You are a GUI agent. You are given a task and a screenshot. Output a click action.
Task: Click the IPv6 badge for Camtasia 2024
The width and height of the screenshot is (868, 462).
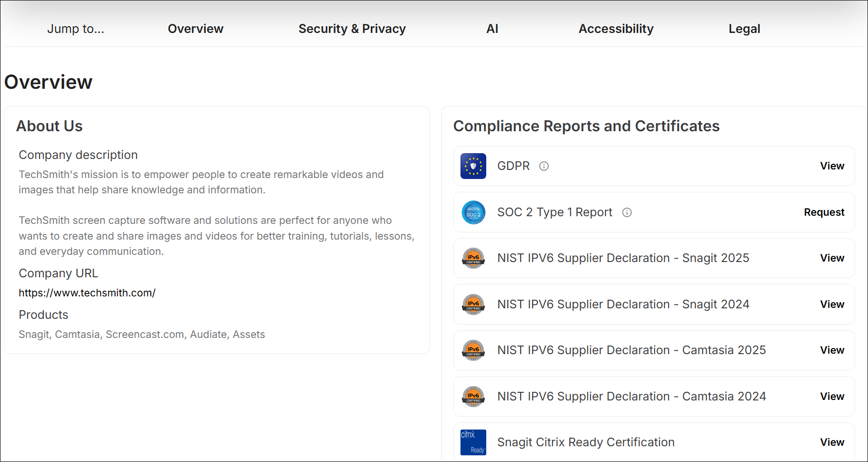(473, 397)
